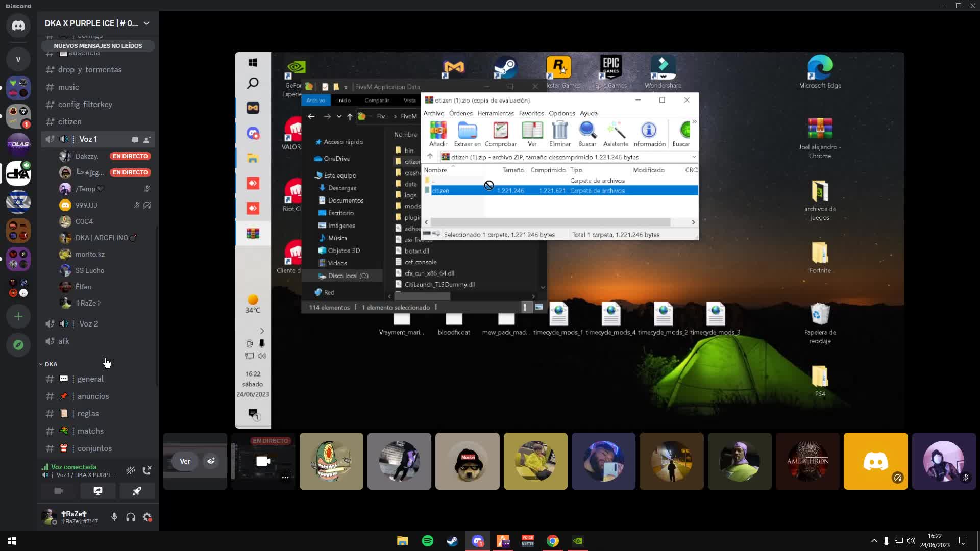Screen dimensions: 980x551
Task: Click the Ver button on the stream preview
Action: click(x=185, y=461)
